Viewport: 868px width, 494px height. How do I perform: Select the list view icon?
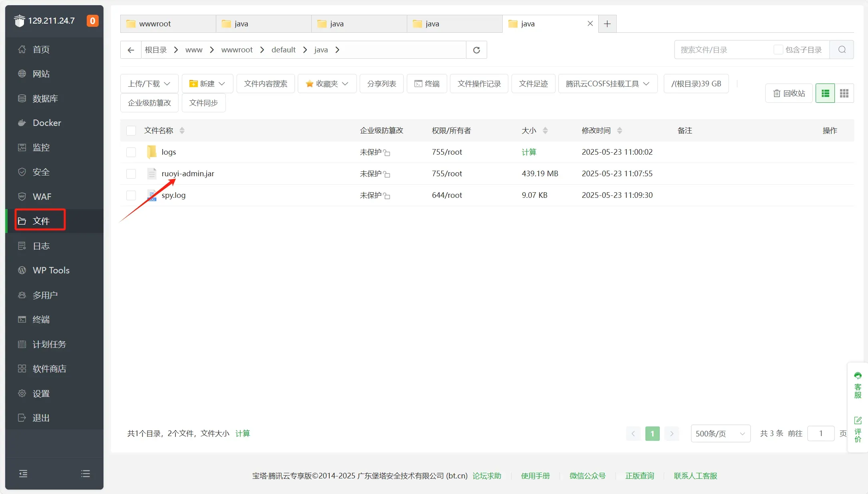click(x=825, y=93)
